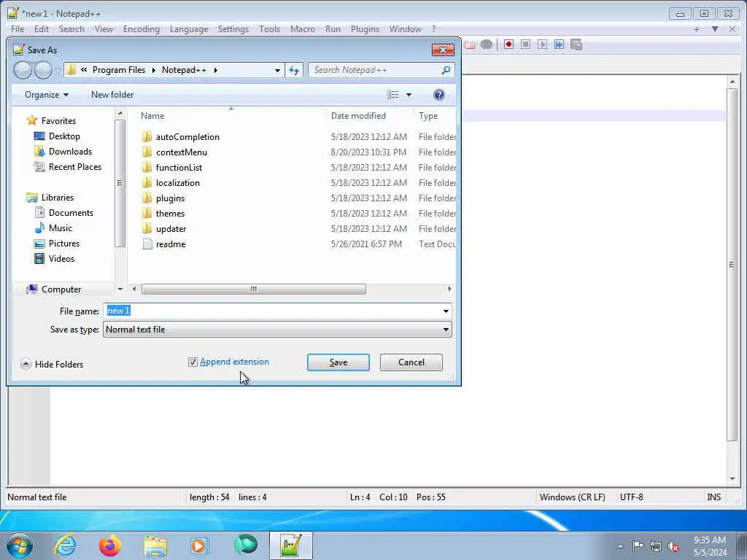Open the network tray icon
The height and width of the screenshot is (560, 747).
click(x=656, y=546)
